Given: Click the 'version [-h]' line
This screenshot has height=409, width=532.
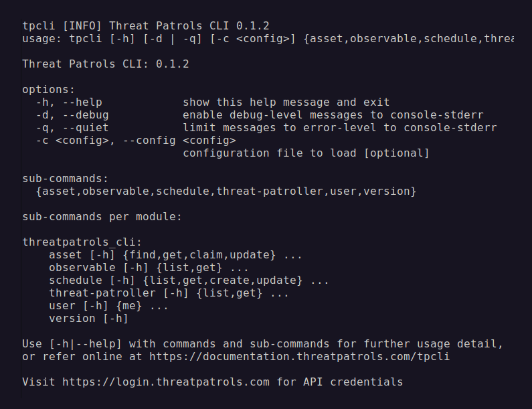Looking at the screenshot, I should [x=88, y=319].
